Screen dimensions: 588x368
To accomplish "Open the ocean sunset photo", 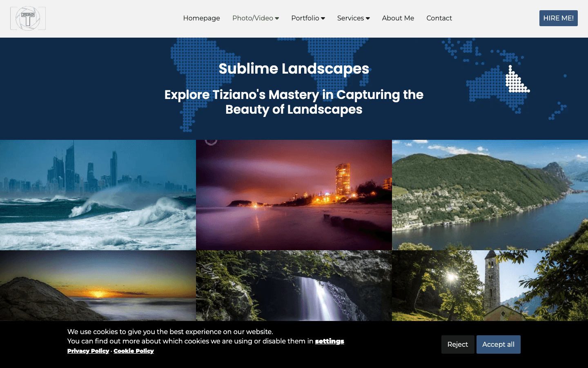I will tap(98, 285).
